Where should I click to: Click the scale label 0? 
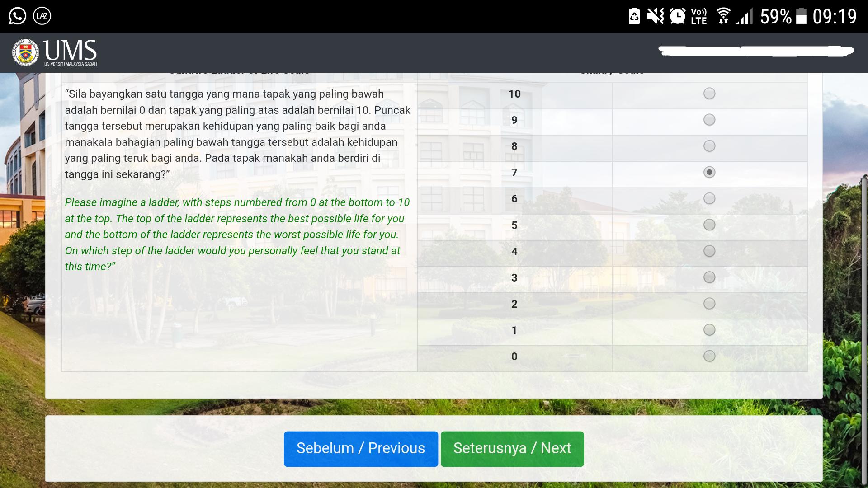tap(514, 357)
